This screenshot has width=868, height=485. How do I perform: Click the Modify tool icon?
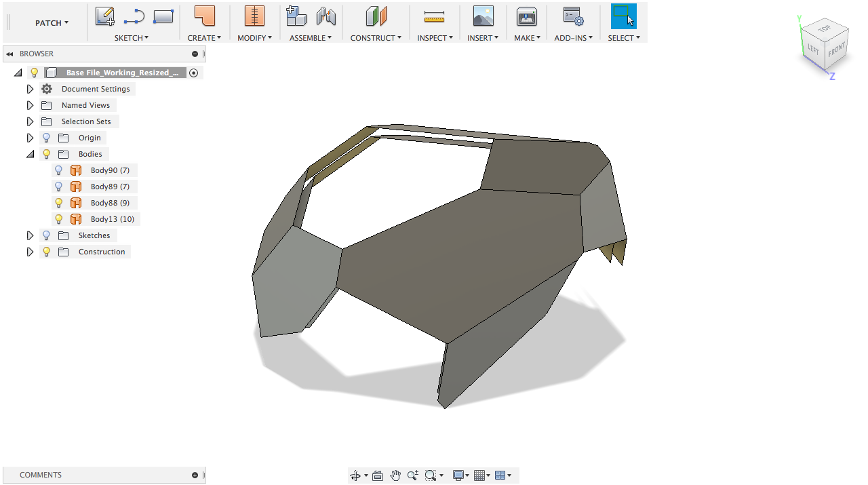pos(254,16)
